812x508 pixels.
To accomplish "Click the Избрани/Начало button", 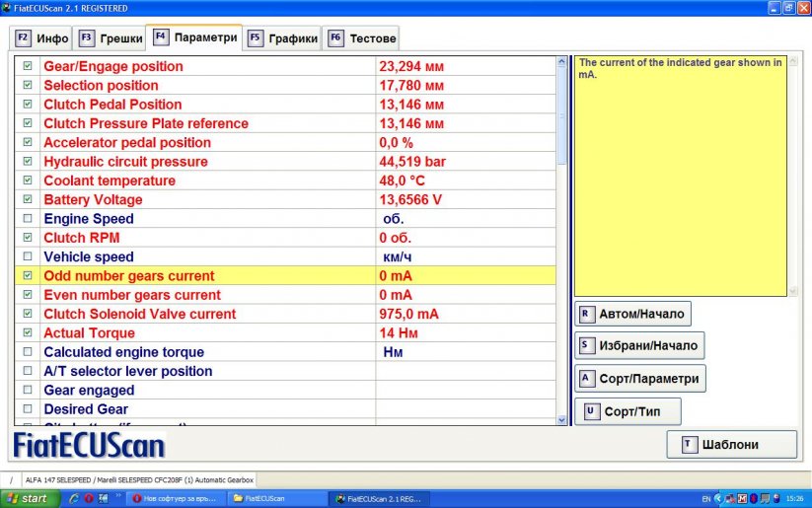I will point(639,345).
